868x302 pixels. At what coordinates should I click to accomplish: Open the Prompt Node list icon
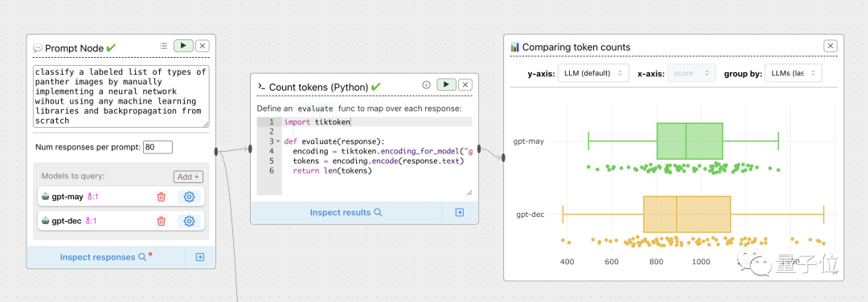point(163,46)
